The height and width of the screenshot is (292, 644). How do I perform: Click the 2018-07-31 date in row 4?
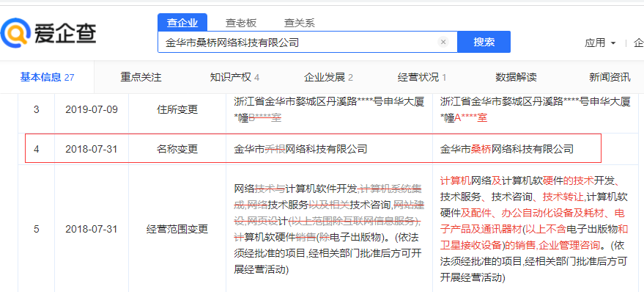click(x=92, y=149)
